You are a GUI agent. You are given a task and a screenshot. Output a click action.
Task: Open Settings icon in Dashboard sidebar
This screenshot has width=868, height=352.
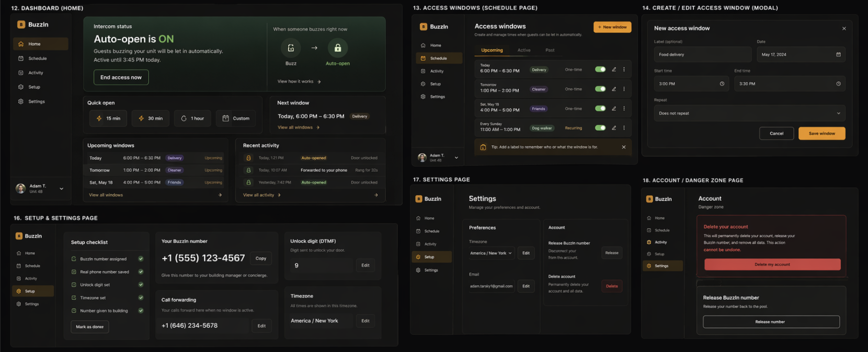[21, 101]
